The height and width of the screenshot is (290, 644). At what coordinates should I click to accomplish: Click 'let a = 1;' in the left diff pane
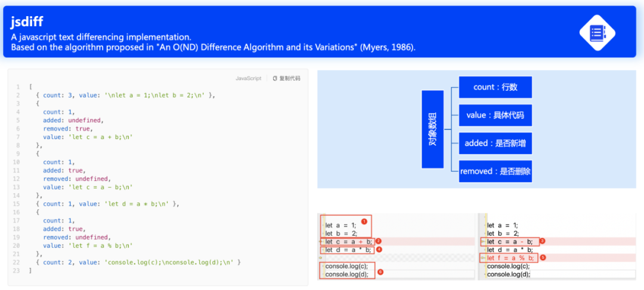point(341,225)
